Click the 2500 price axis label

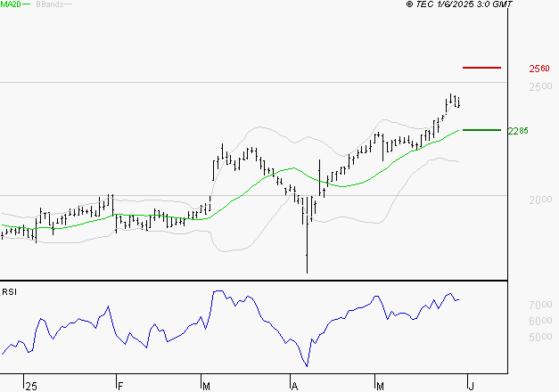coord(540,86)
